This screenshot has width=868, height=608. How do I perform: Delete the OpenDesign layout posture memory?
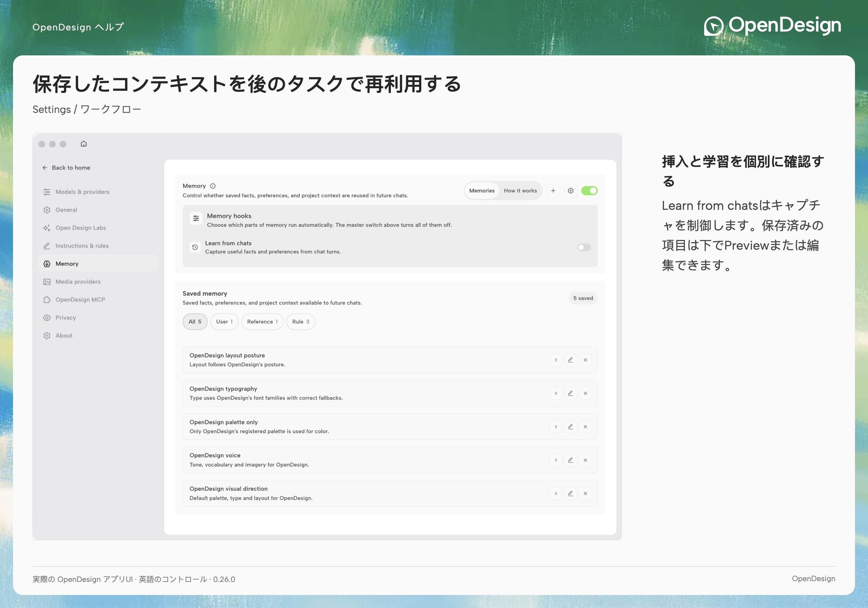(585, 360)
